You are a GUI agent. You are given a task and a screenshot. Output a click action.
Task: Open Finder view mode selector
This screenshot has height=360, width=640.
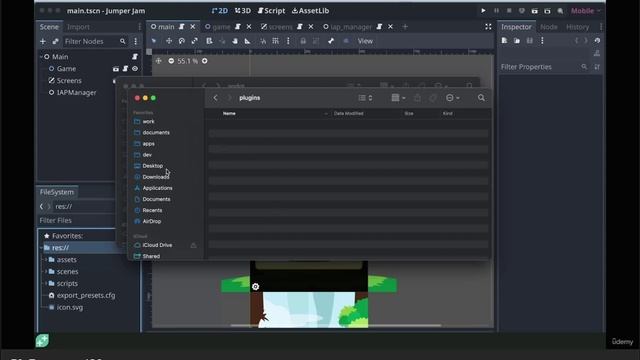(365, 98)
